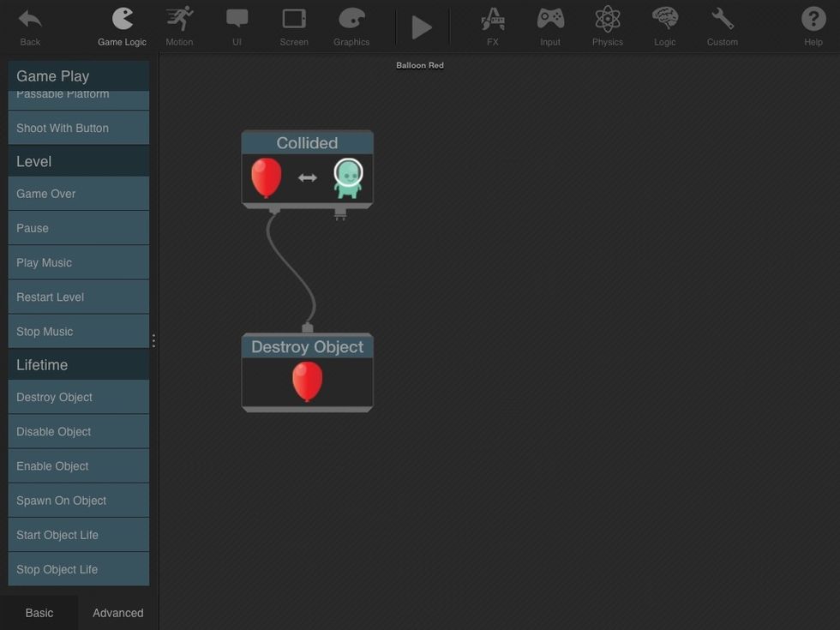The image size is (840, 630).
Task: Select the Logic brain icon
Action: (x=665, y=20)
